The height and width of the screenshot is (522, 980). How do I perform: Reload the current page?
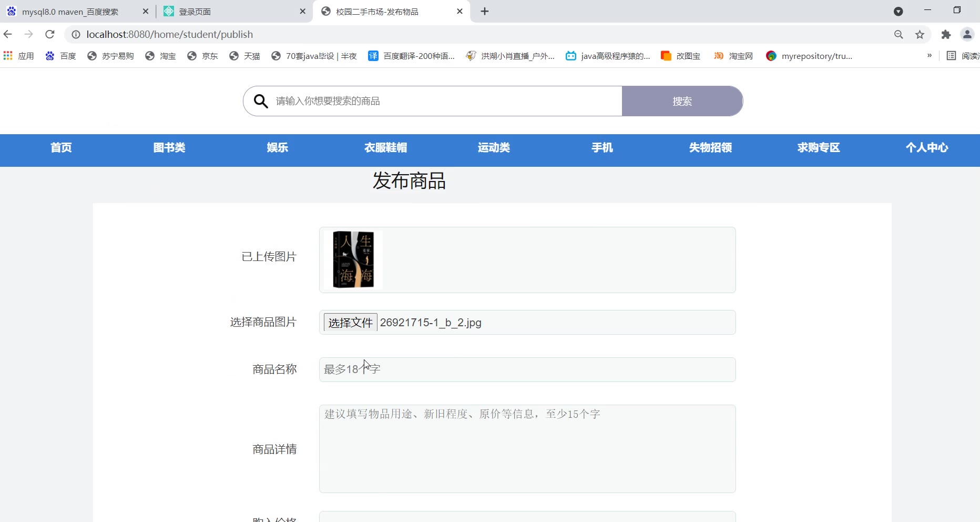(x=50, y=34)
